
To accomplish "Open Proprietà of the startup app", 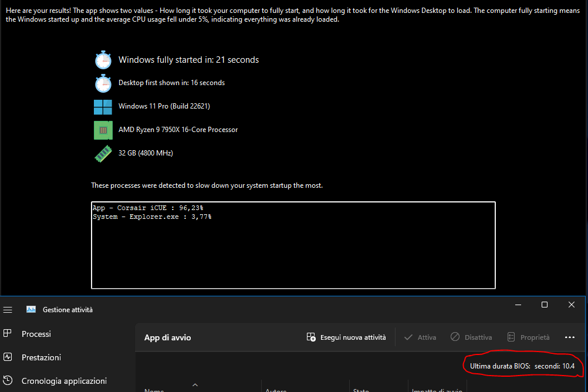I will click(x=528, y=337).
